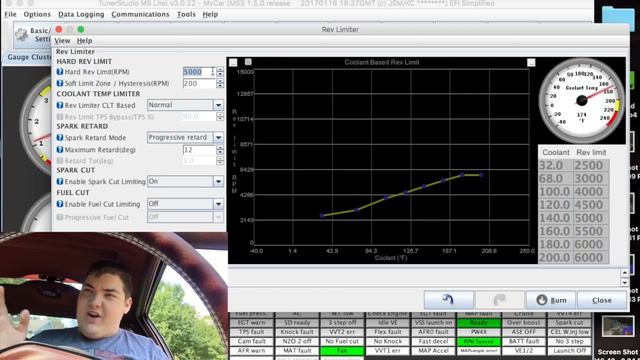Open the Data Logging menu

pyautogui.click(x=81, y=14)
